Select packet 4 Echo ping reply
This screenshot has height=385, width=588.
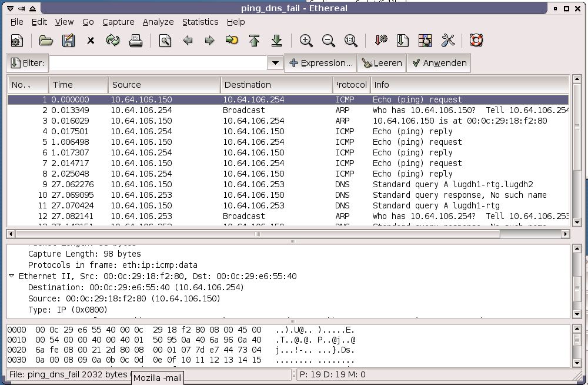tap(288, 131)
